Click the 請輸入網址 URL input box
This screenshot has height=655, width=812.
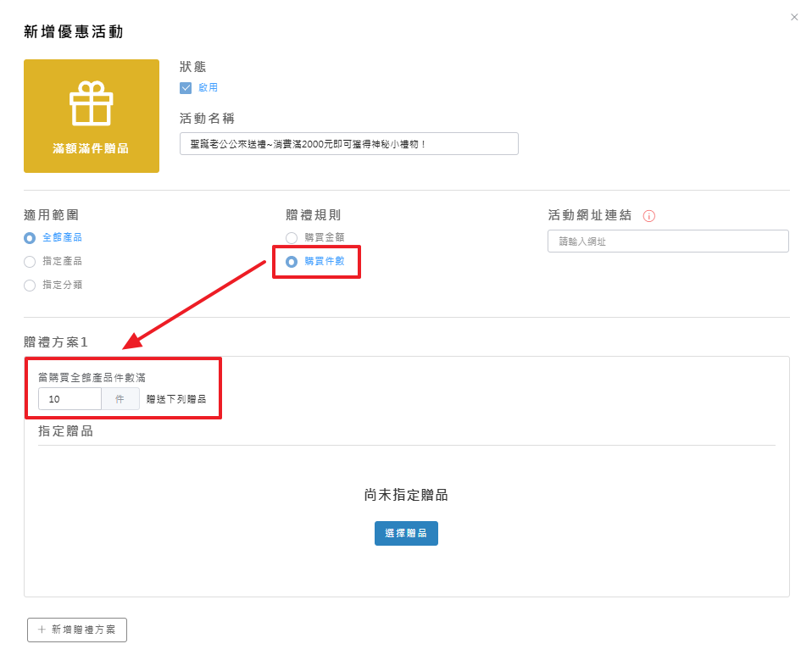coord(668,241)
